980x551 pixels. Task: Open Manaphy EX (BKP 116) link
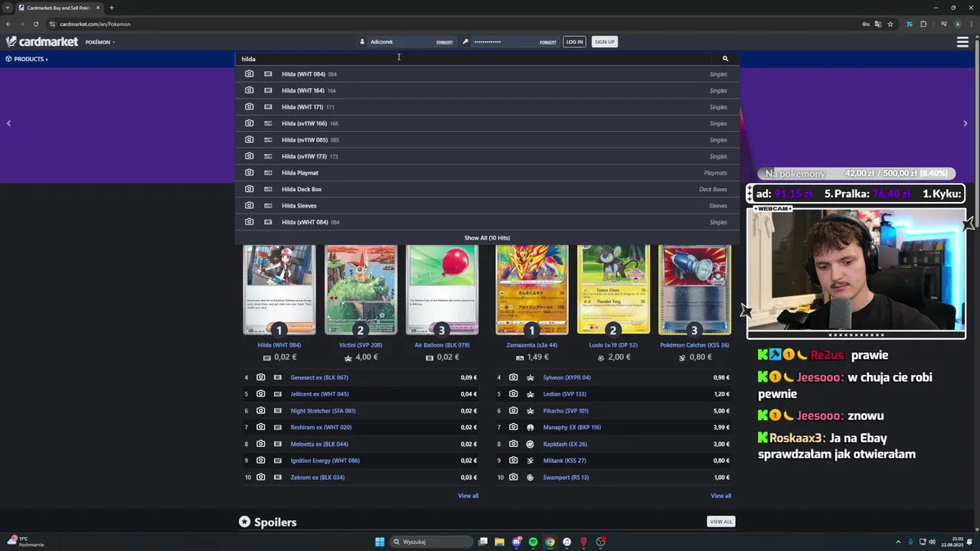(572, 427)
